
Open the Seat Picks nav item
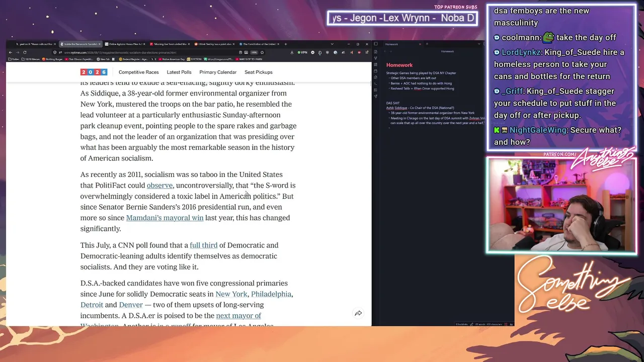[x=259, y=72]
